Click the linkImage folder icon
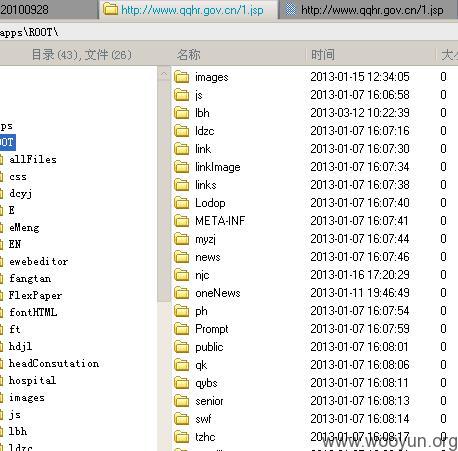This screenshot has width=458, height=451. [182, 167]
